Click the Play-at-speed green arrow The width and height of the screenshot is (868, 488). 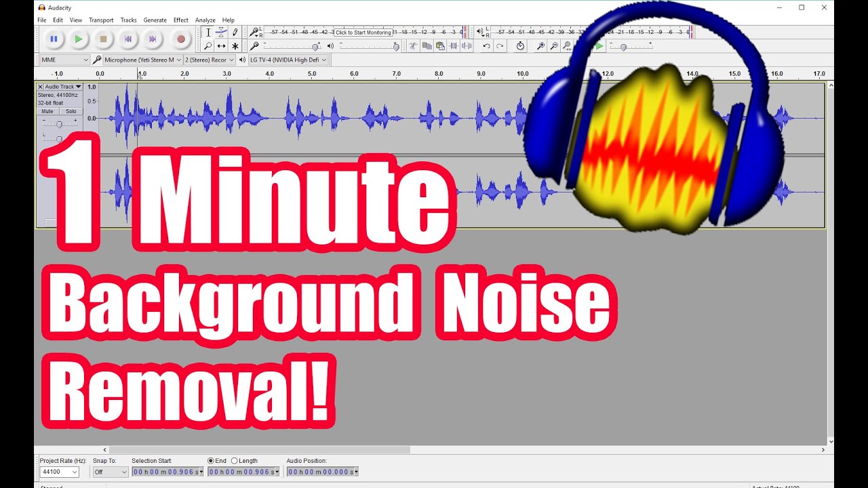(x=599, y=46)
